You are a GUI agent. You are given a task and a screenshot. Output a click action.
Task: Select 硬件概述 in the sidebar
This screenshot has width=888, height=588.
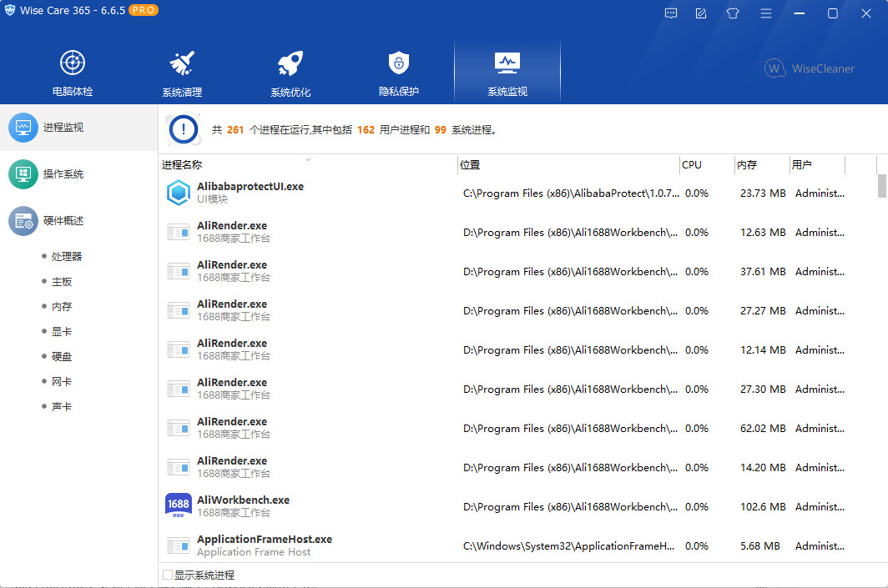[x=63, y=221]
